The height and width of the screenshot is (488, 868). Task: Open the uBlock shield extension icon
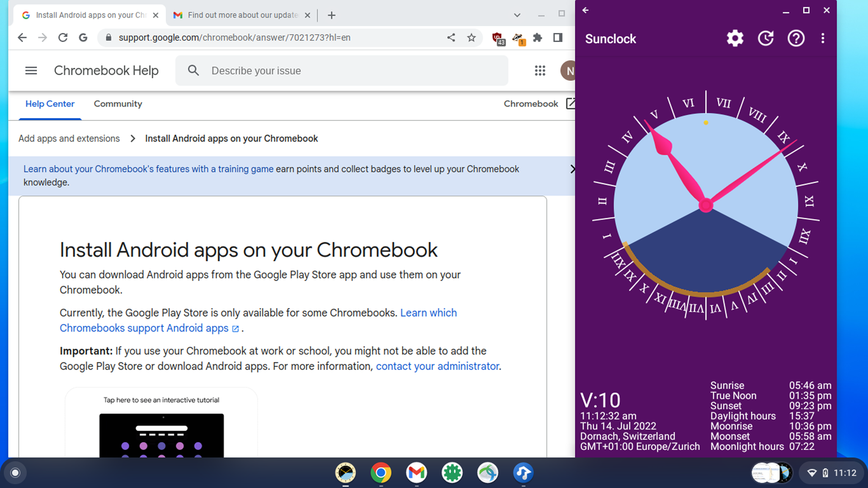click(498, 39)
